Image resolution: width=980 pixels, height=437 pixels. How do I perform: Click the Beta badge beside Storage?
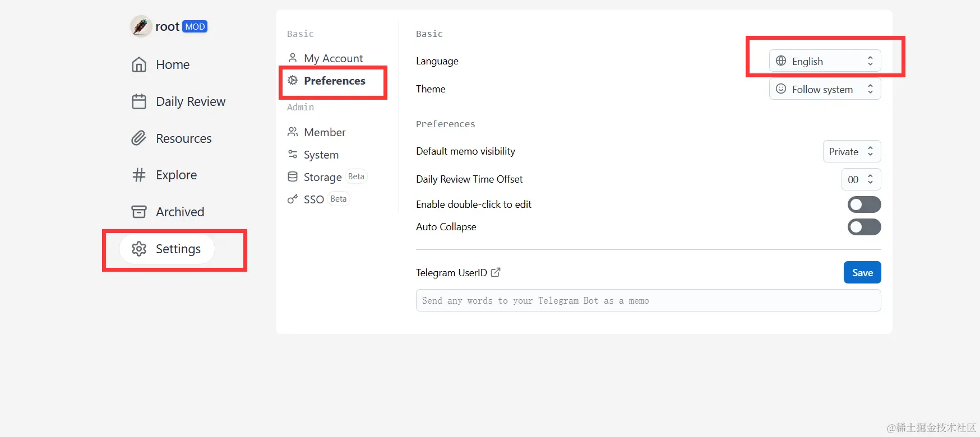356,176
